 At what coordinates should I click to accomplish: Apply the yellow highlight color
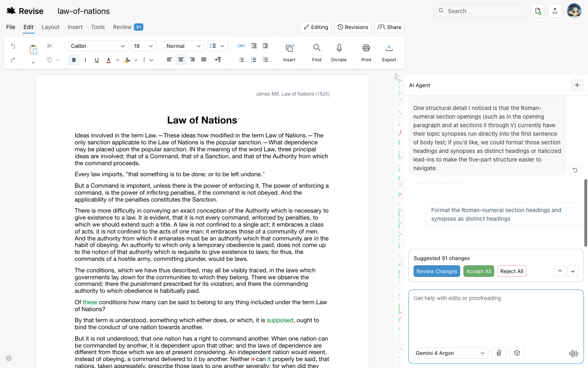[127, 60]
